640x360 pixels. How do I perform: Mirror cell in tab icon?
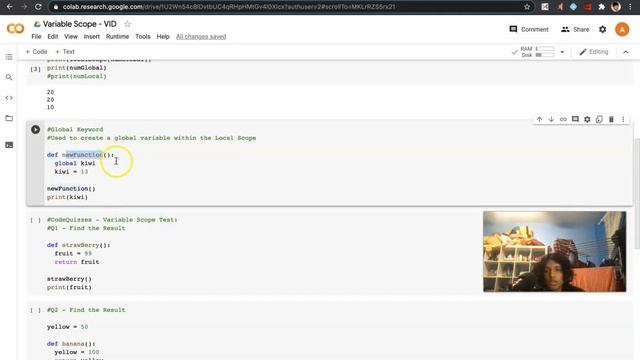[x=599, y=119]
